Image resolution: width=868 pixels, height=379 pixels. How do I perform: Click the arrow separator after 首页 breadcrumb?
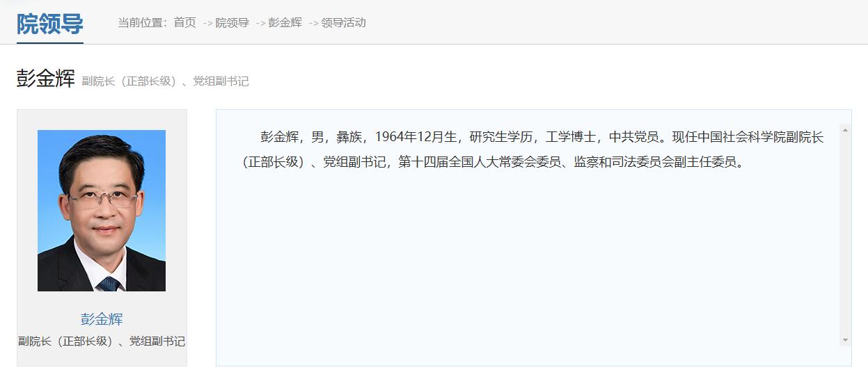(x=207, y=23)
